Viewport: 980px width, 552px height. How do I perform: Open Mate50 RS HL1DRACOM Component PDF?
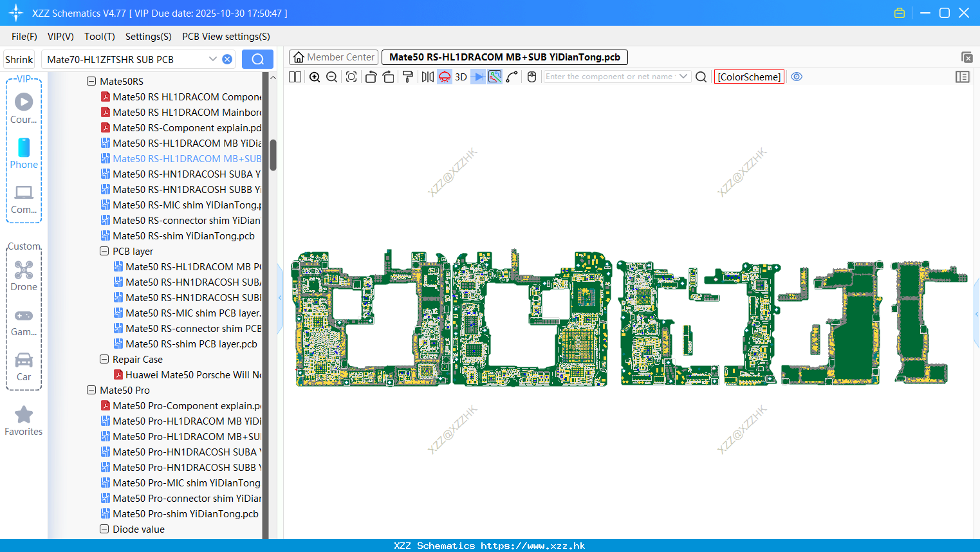tap(181, 97)
